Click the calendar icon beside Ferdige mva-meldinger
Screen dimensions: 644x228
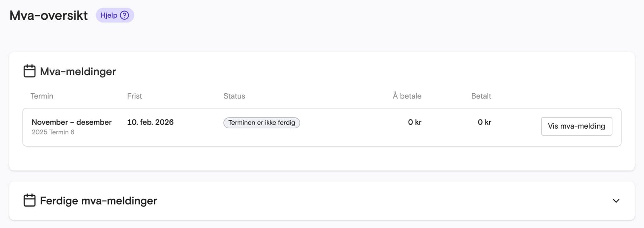click(x=29, y=200)
